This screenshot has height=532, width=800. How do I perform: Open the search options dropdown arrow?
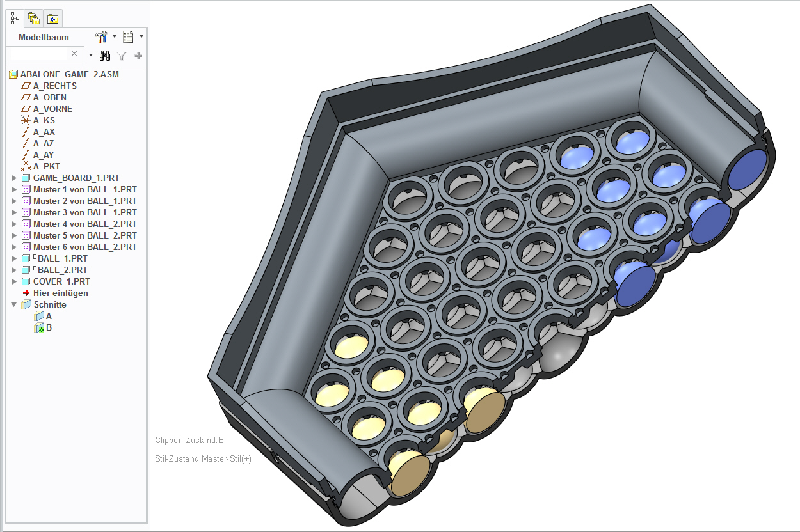(91, 55)
